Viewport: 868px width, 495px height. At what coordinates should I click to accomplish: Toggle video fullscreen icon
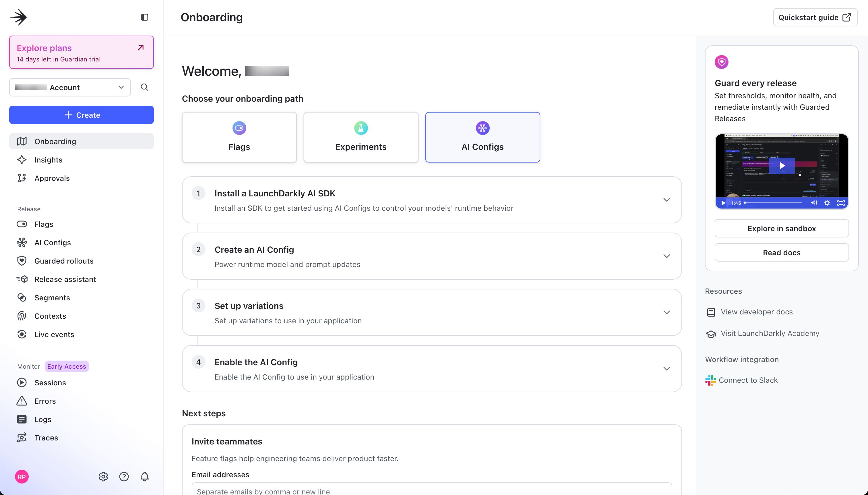pyautogui.click(x=841, y=203)
